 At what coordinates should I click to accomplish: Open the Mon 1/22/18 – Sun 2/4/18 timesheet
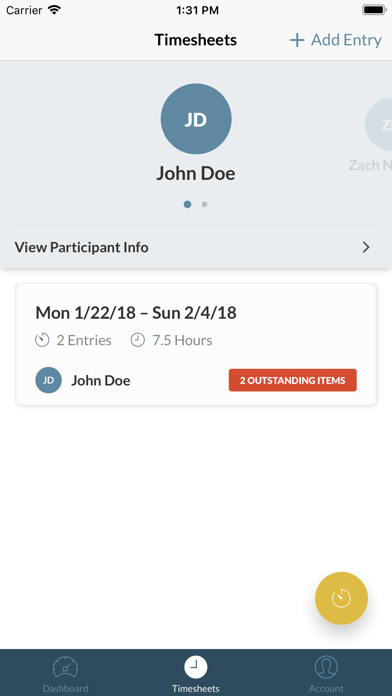pyautogui.click(x=196, y=344)
